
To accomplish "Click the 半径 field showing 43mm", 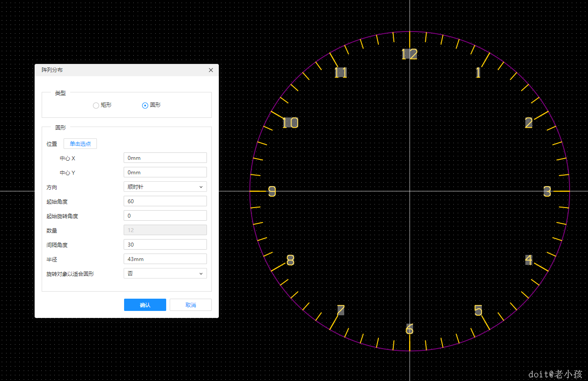I will click(x=165, y=259).
